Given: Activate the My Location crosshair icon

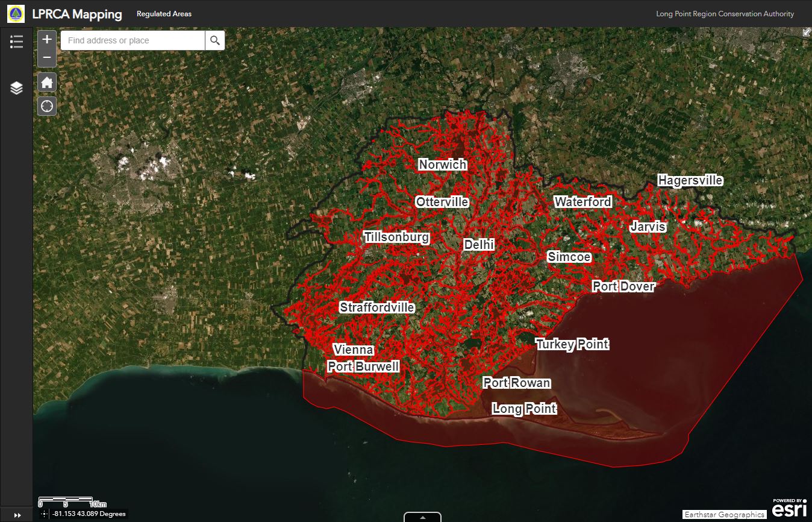Looking at the screenshot, I should (x=46, y=106).
